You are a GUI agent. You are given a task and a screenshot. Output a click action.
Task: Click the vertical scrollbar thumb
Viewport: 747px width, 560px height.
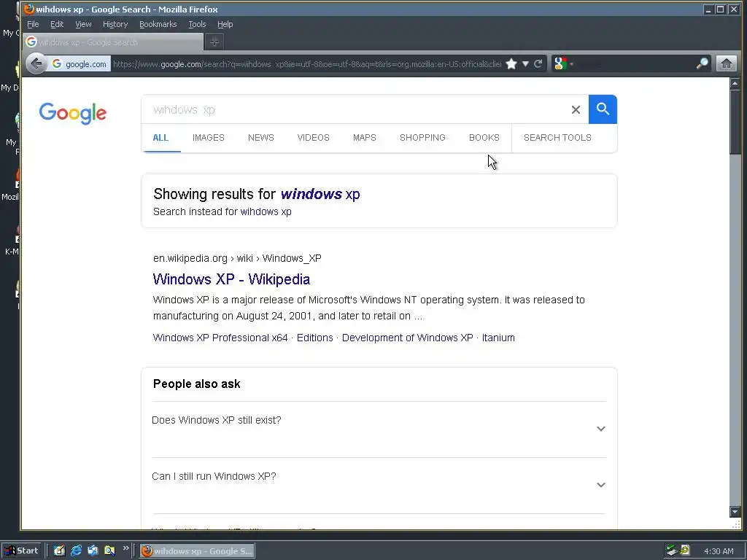pyautogui.click(x=735, y=122)
